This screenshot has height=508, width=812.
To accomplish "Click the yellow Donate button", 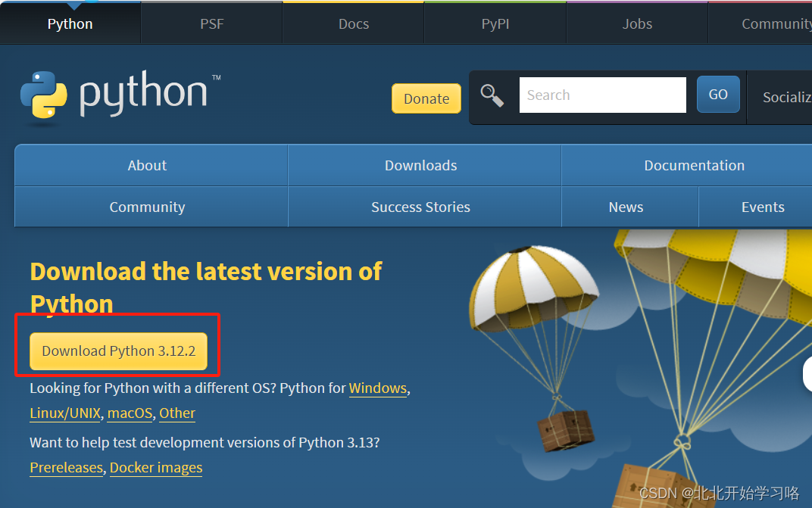I will (x=426, y=98).
